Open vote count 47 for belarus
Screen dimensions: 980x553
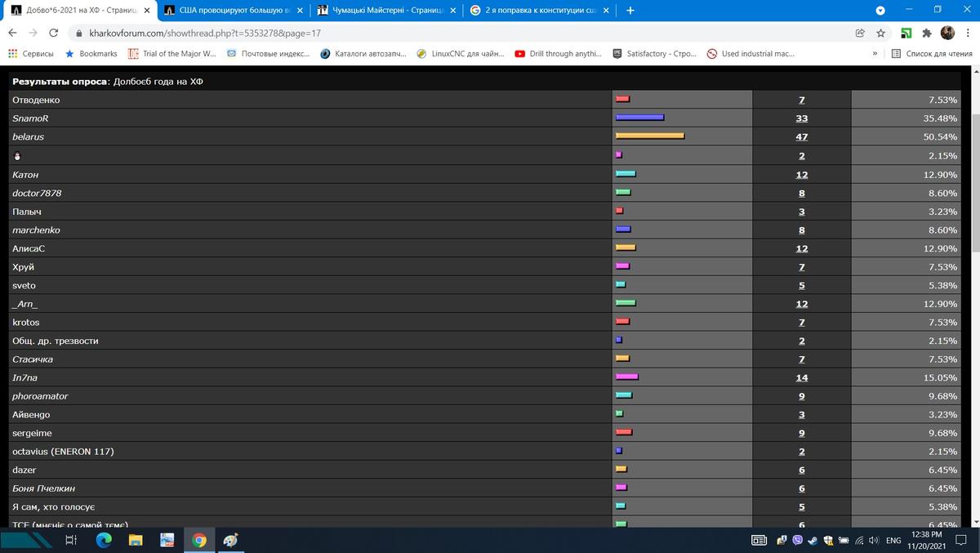click(802, 137)
